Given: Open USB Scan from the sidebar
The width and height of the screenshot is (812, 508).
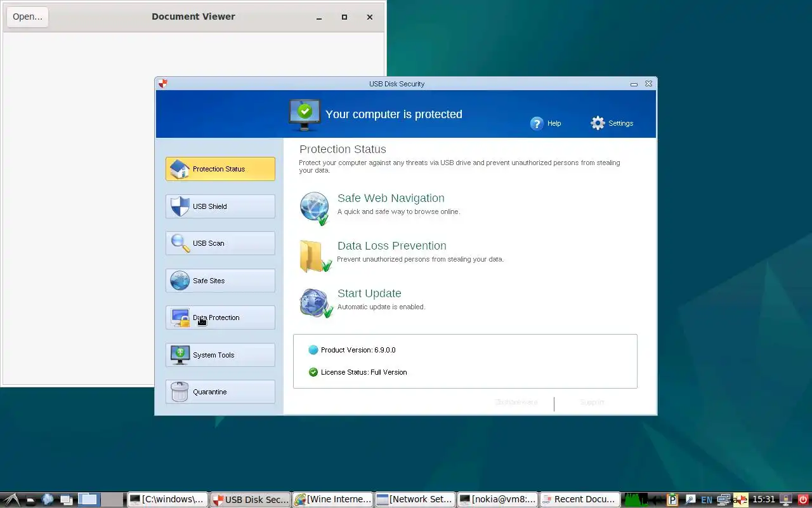Looking at the screenshot, I should [220, 243].
